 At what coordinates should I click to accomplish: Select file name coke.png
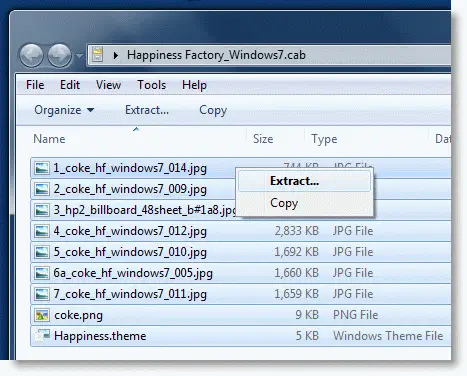(78, 315)
